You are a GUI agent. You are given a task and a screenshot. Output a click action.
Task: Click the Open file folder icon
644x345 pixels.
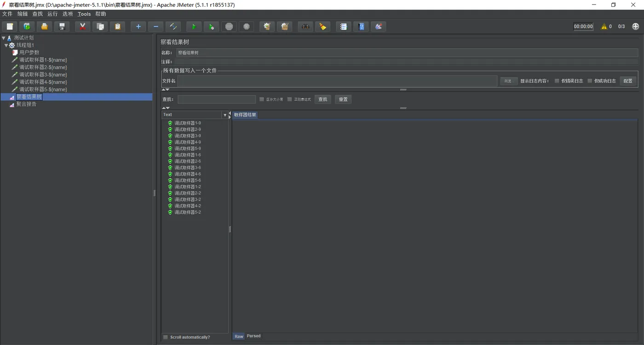(x=44, y=27)
